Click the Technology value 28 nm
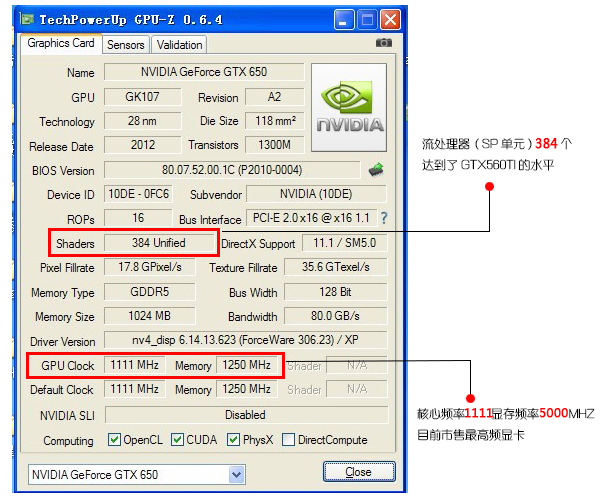The height and width of the screenshot is (500, 600). coord(142,121)
